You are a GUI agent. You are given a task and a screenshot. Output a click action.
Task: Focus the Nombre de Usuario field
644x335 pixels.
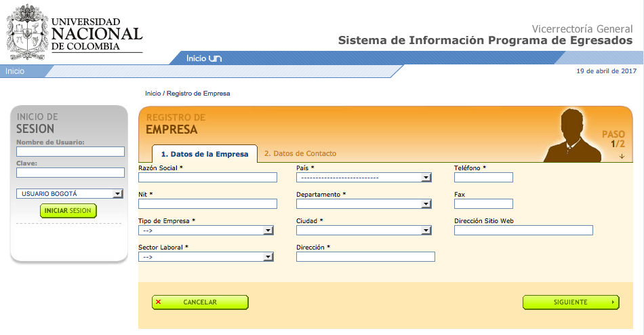tap(71, 151)
